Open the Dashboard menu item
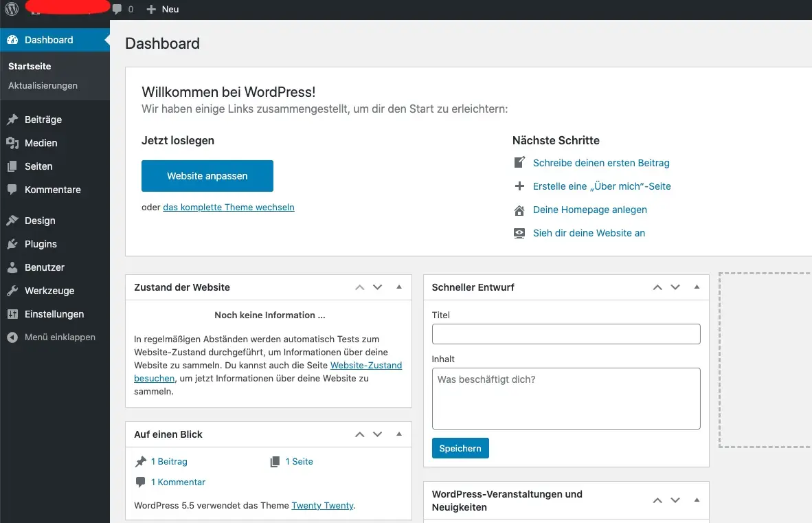This screenshot has width=812, height=523. [x=55, y=40]
